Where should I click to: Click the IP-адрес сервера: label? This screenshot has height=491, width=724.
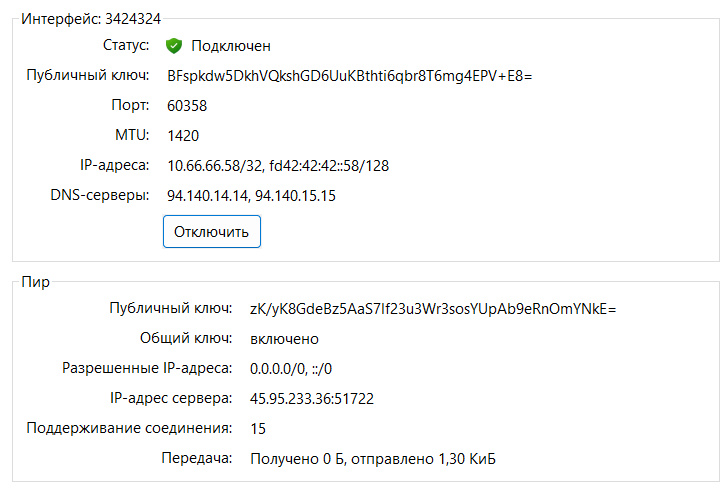click(171, 398)
